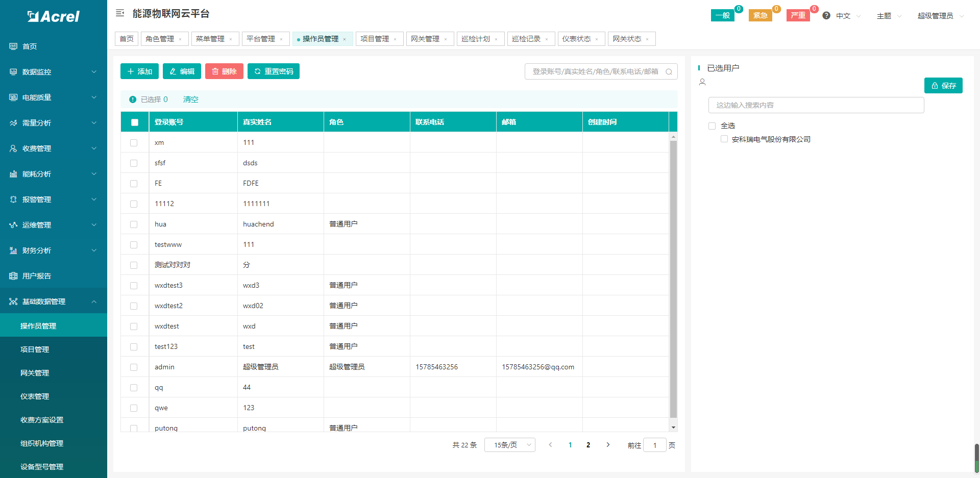980x478 pixels.
Task: Switch to the 首页 tab
Action: [x=127, y=39]
